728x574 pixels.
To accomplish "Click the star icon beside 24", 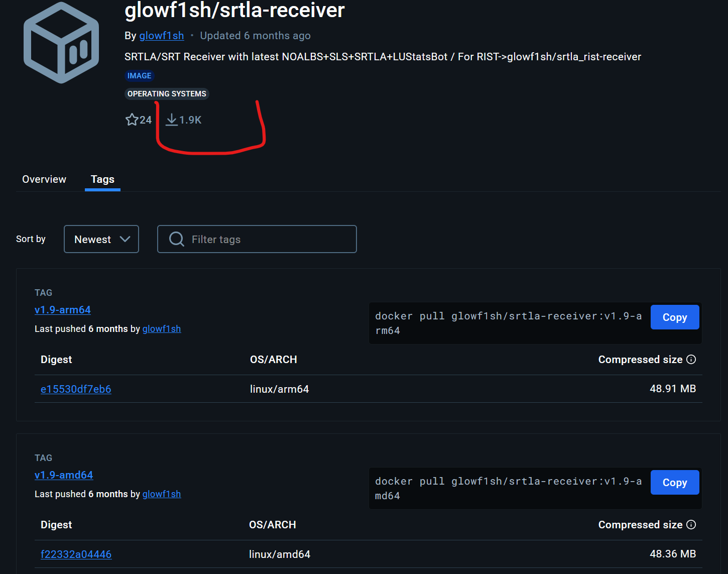I will click(132, 120).
